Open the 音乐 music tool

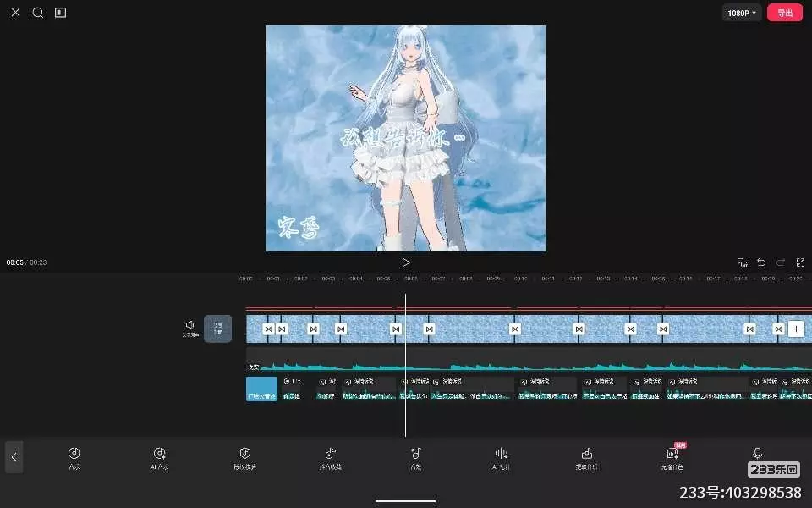[x=74, y=458]
